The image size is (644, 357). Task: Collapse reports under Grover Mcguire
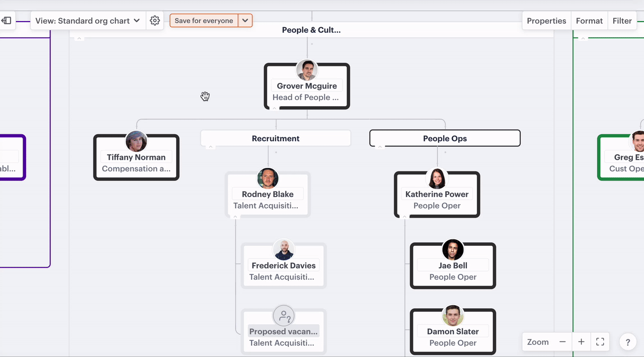tap(275, 108)
